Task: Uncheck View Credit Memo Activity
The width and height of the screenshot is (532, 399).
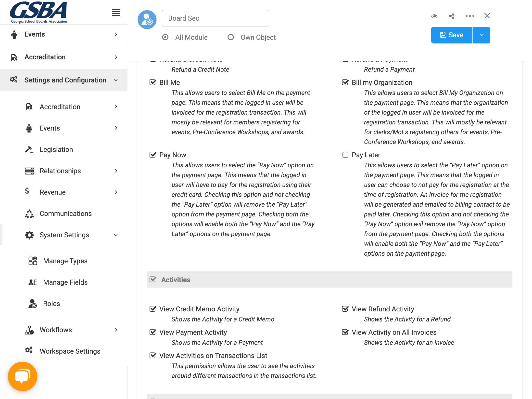Action: (153, 309)
